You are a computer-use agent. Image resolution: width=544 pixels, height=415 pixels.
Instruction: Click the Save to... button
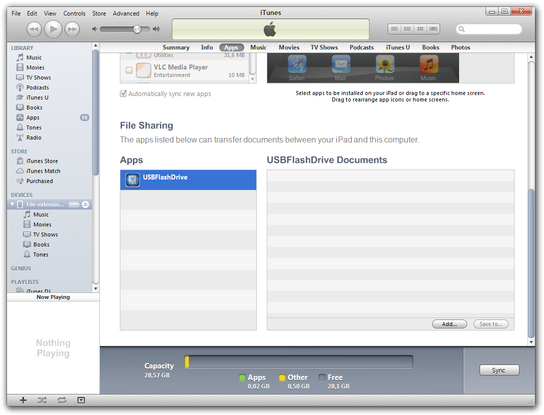[491, 324]
